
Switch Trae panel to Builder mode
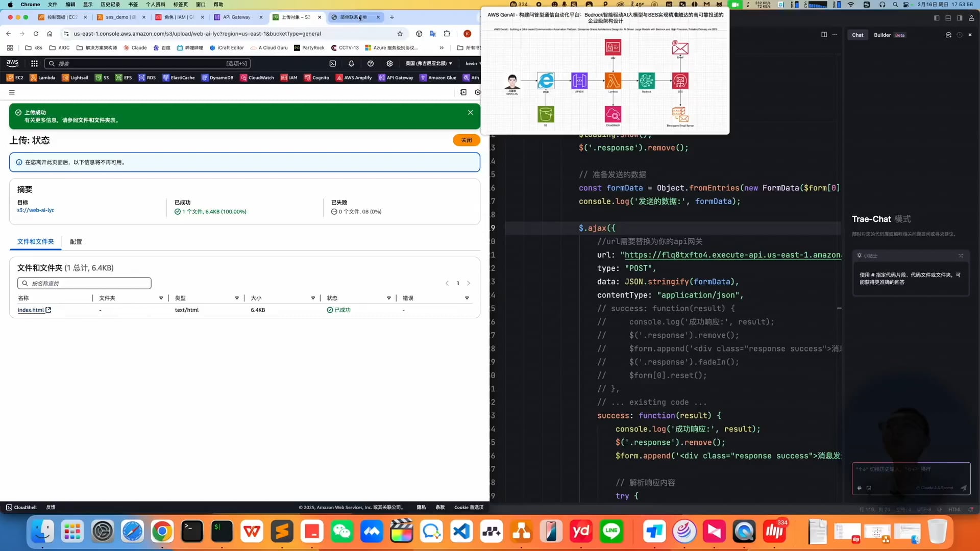click(882, 35)
